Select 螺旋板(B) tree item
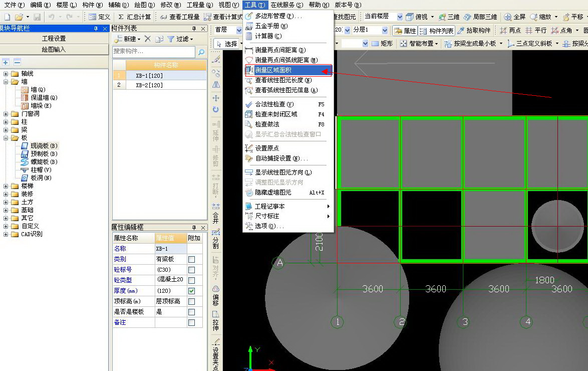 pos(40,162)
